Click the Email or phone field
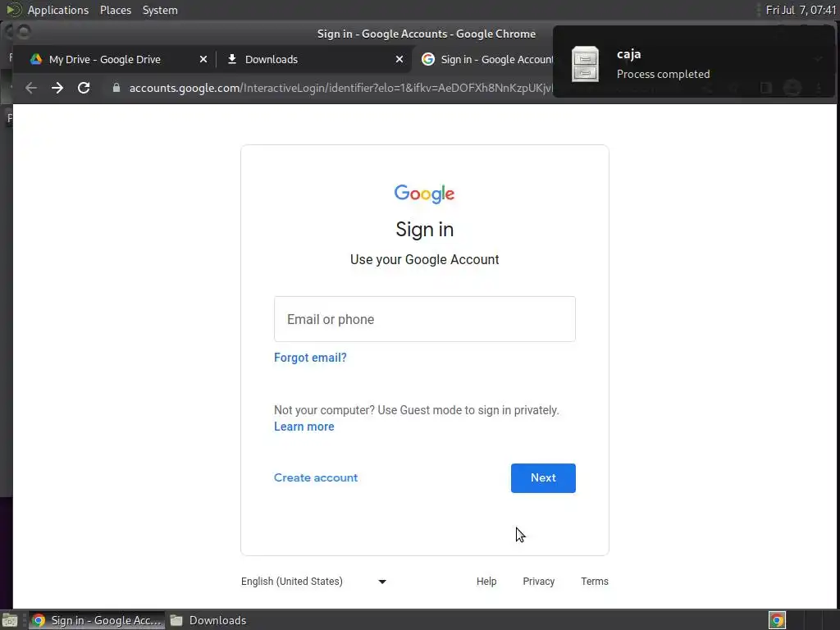The image size is (840, 630). pos(425,319)
